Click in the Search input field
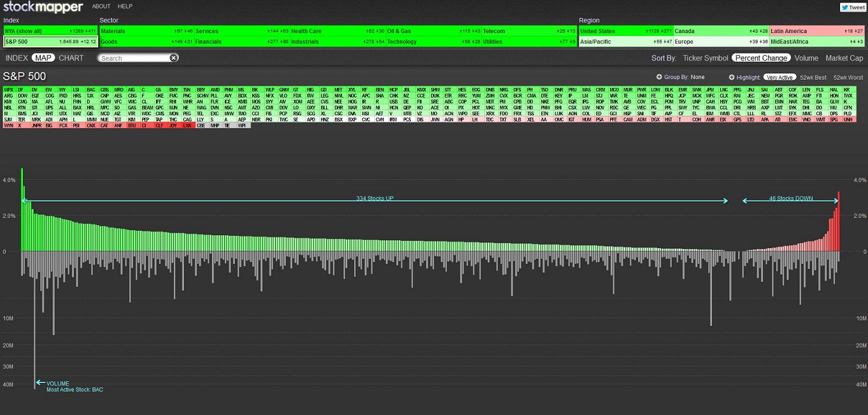 tap(134, 58)
